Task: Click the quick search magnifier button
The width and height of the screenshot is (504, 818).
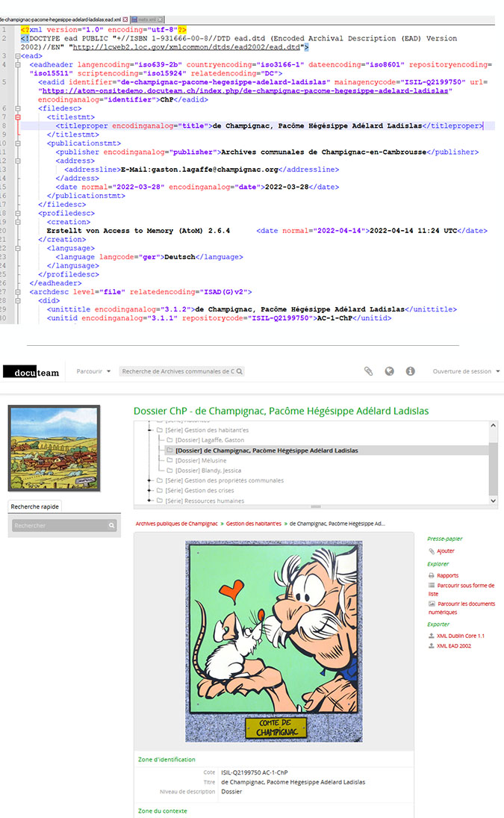Action: pyautogui.click(x=111, y=525)
